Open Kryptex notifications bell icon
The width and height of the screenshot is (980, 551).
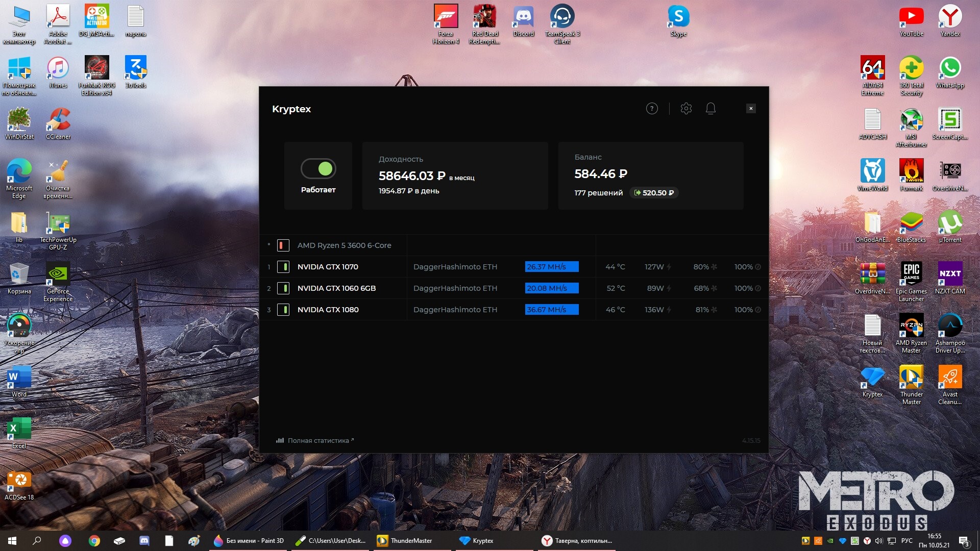click(710, 109)
